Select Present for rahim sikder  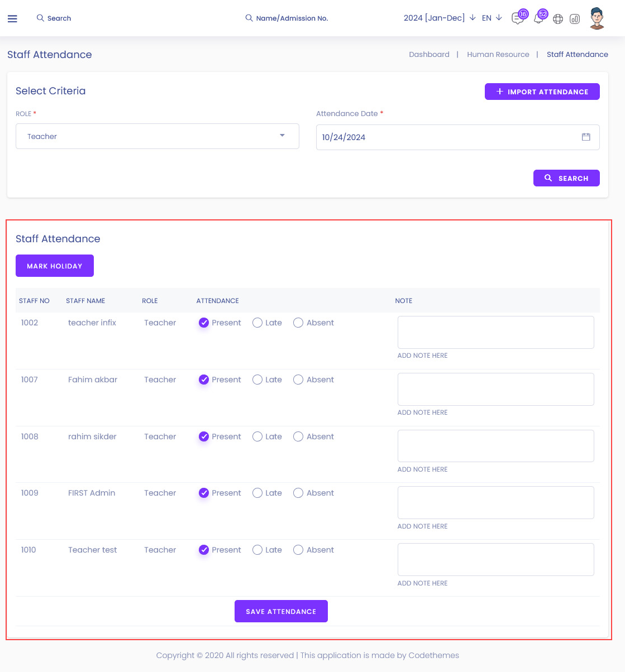click(204, 436)
